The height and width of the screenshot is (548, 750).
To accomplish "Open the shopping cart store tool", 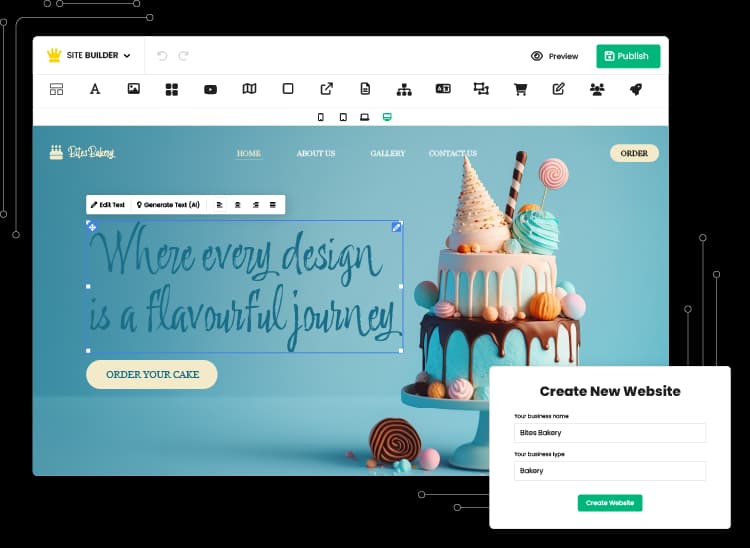I will click(520, 89).
